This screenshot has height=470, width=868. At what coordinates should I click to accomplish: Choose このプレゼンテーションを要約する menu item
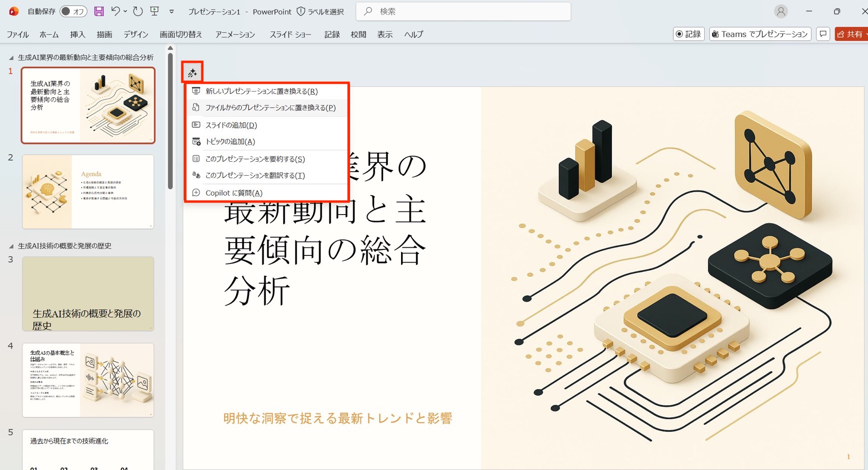point(255,159)
